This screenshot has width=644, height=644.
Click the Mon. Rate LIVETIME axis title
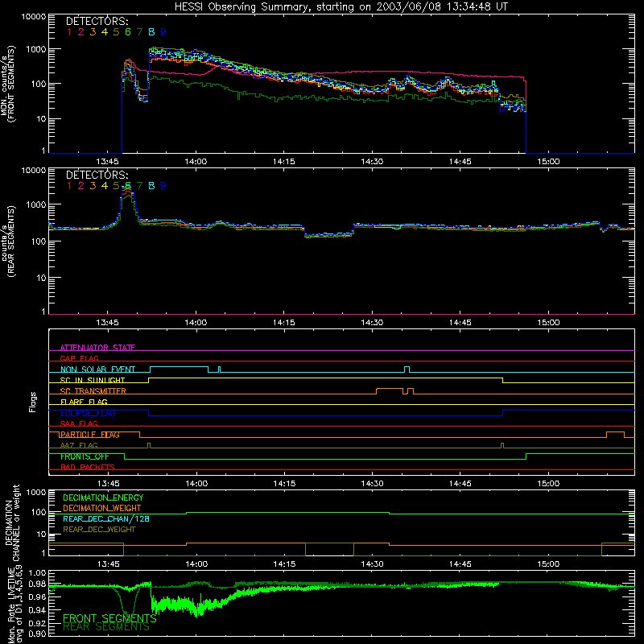[x=15, y=605]
